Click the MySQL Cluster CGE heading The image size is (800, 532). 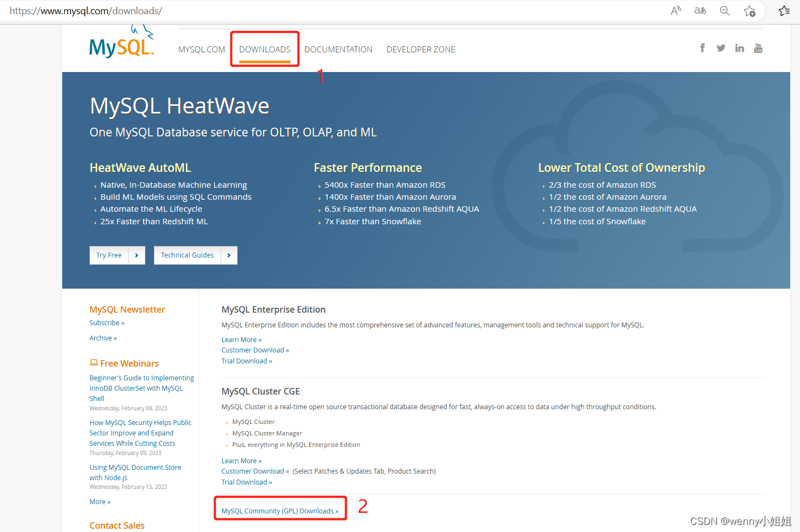pos(261,391)
